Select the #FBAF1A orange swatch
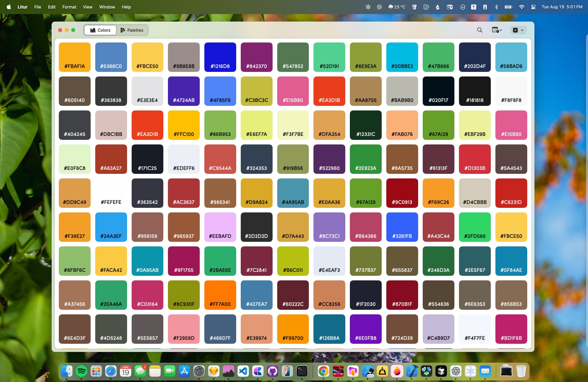588x382 pixels. click(x=75, y=57)
